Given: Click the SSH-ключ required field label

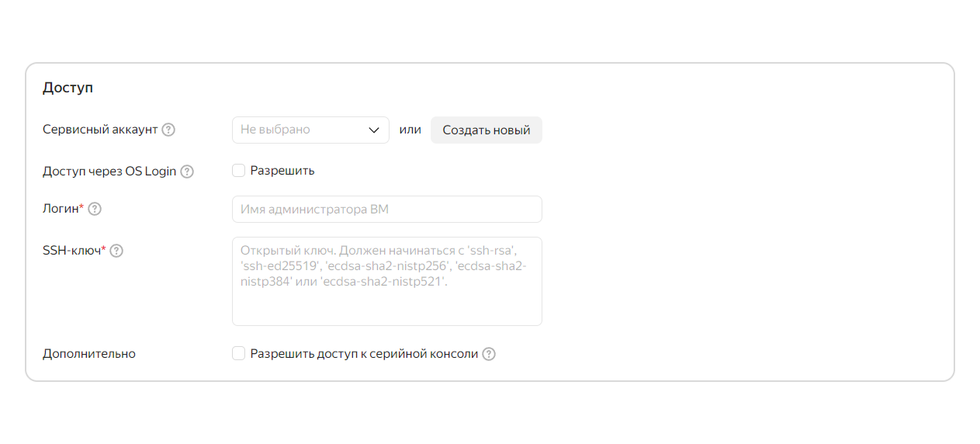Looking at the screenshot, I should coord(74,251).
